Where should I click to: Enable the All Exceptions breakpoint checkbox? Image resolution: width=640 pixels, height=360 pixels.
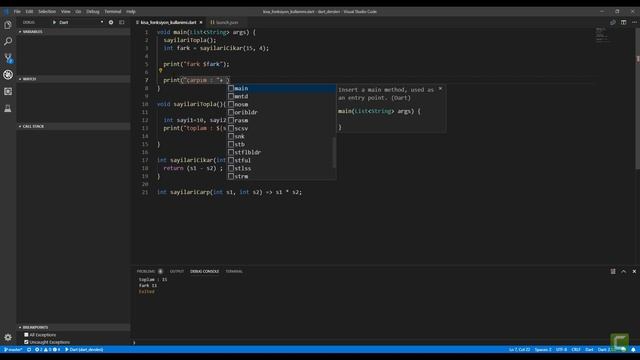(x=26, y=335)
